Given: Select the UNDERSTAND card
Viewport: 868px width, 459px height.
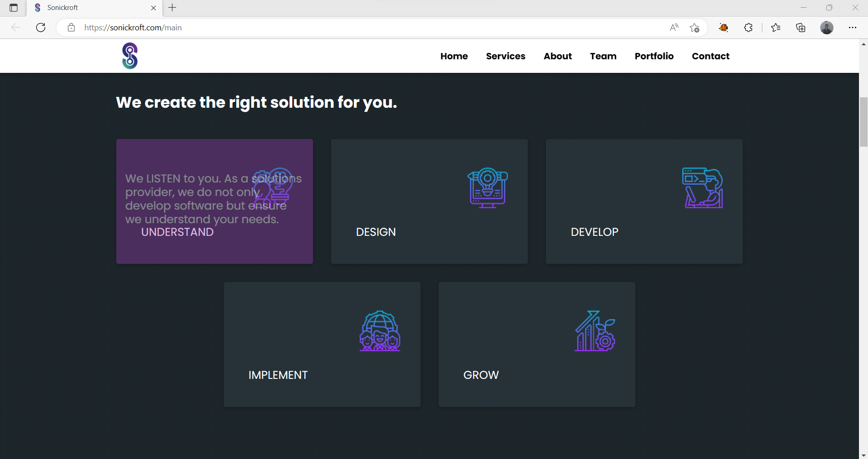Looking at the screenshot, I should (x=214, y=201).
